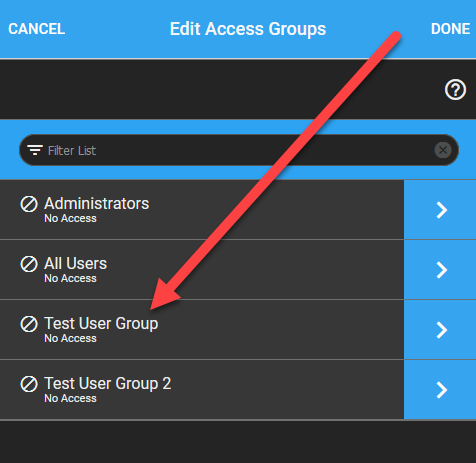The image size is (476, 463).
Task: Expand the Administrators access options
Action: 440,210
